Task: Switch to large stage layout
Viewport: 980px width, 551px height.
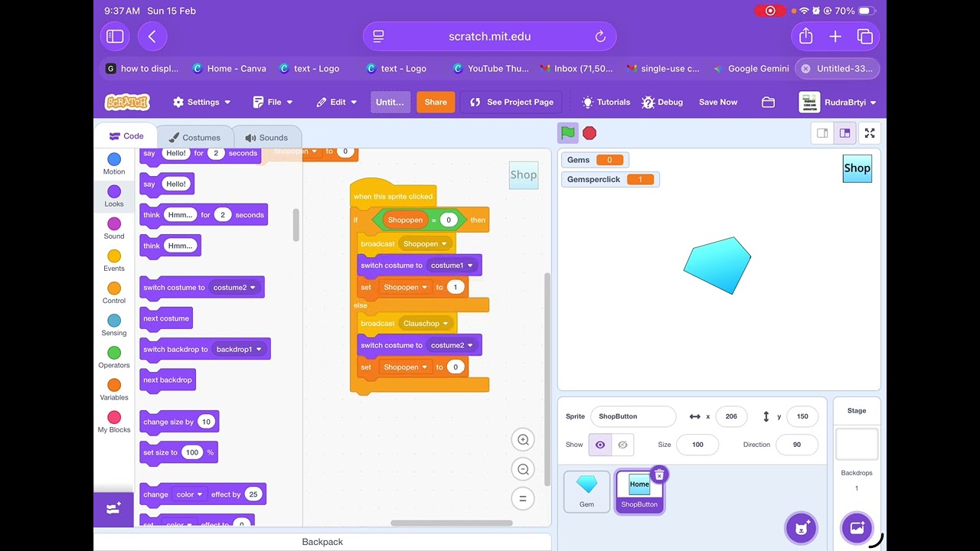Action: coord(844,133)
